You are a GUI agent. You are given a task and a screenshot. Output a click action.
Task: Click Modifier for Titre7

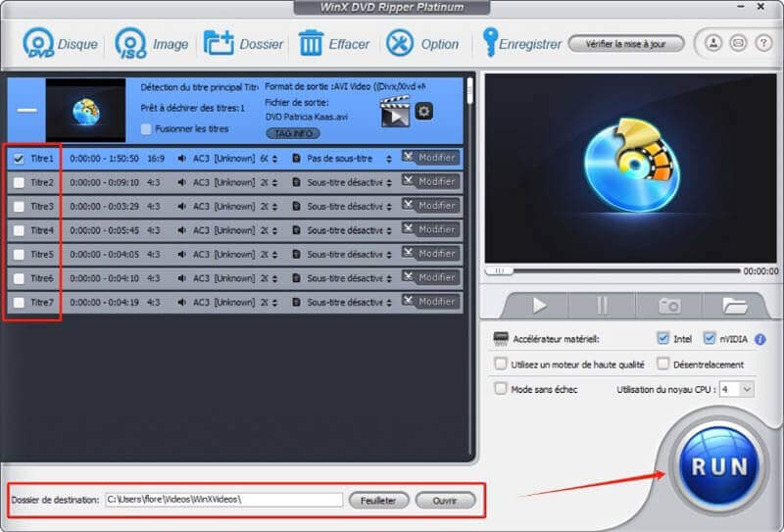click(x=430, y=302)
